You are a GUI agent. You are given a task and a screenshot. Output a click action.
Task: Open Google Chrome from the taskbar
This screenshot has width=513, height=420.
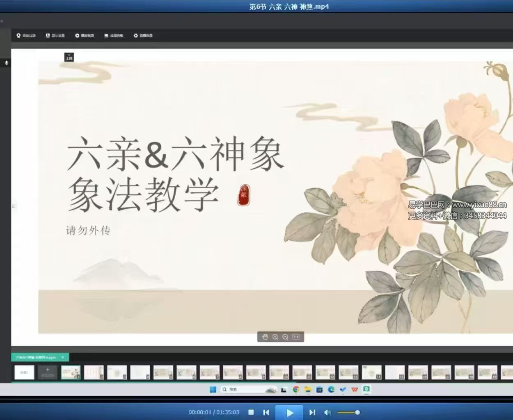[296, 390]
